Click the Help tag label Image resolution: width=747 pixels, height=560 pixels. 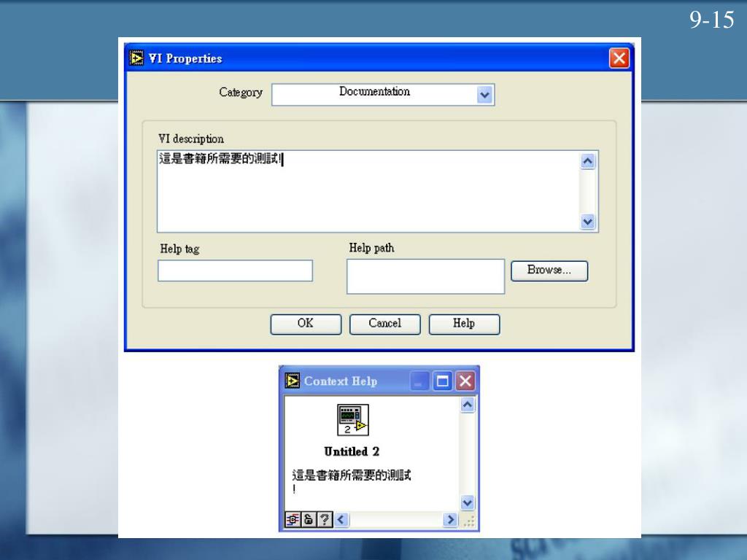[179, 249]
